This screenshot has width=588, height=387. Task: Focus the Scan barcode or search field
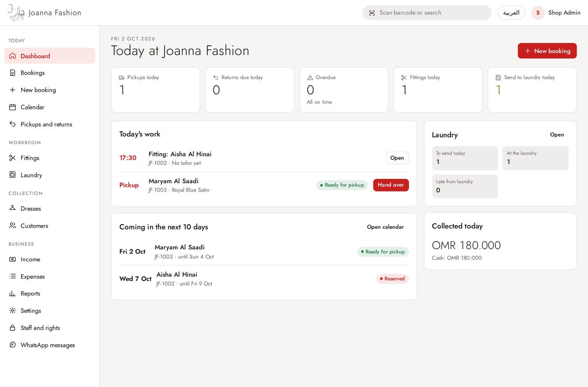coord(427,13)
